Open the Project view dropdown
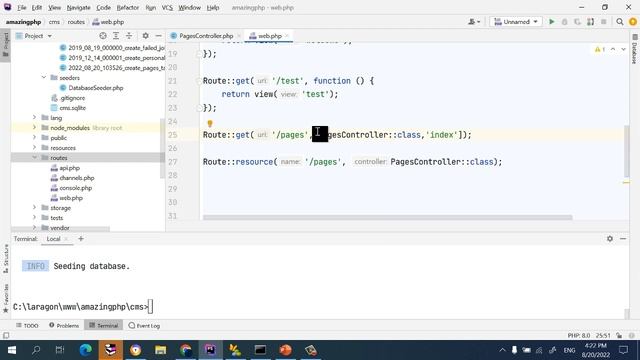Screen dimensions: 640x360 [x=34, y=36]
